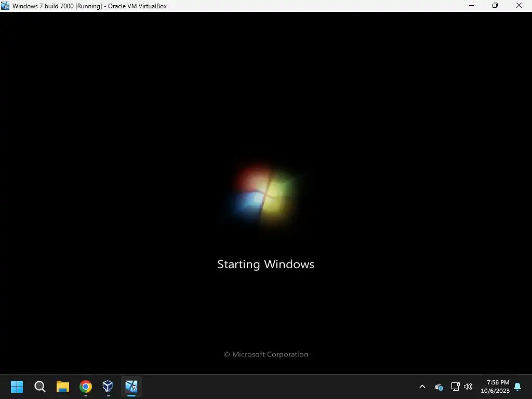Open the OneDrive cloud tray icon
The width and height of the screenshot is (532, 399).
[x=438, y=387]
